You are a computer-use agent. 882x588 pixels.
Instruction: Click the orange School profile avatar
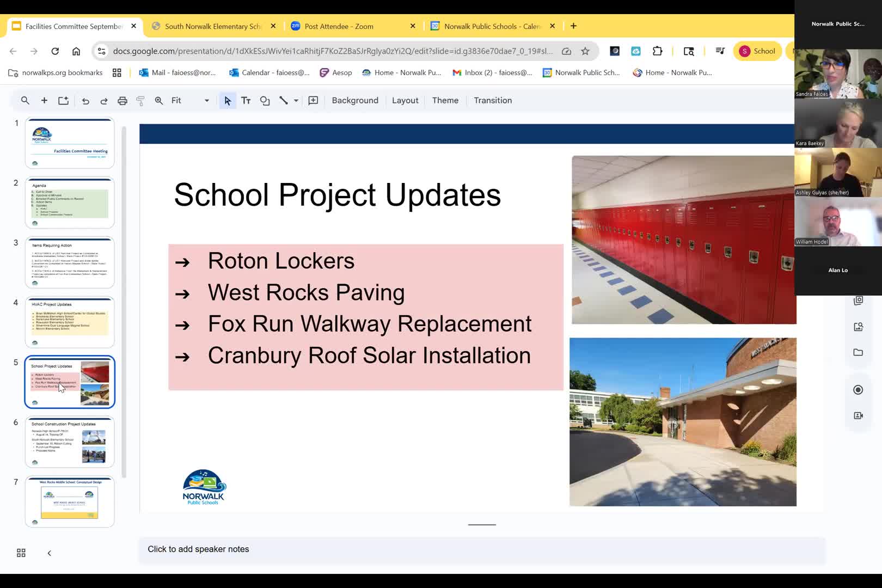(744, 51)
